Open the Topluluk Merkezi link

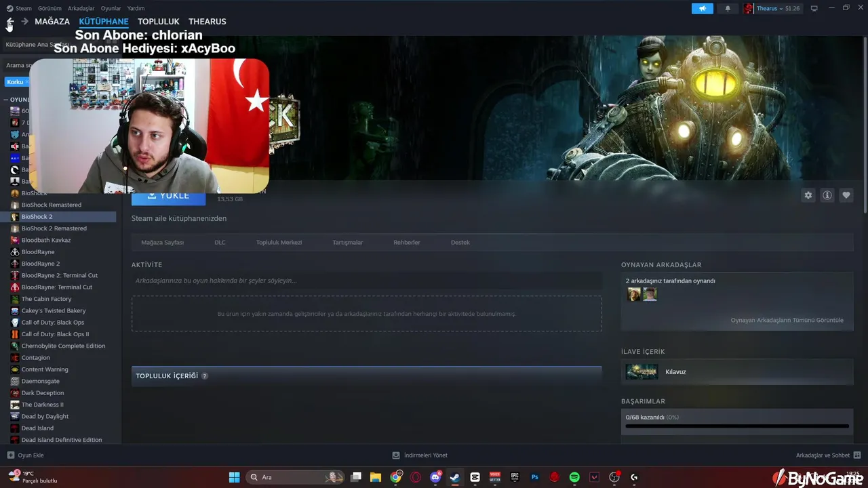tap(279, 243)
